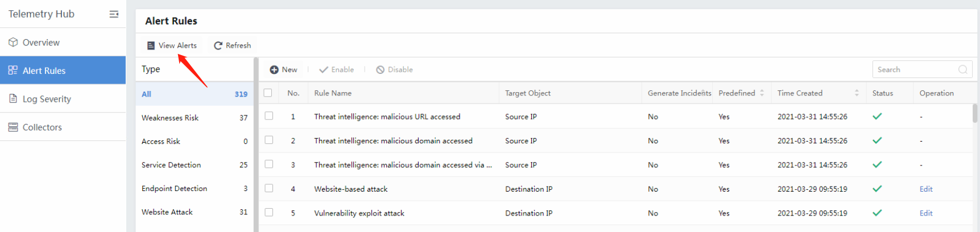
Task: Click into the Search input field
Action: click(x=913, y=70)
